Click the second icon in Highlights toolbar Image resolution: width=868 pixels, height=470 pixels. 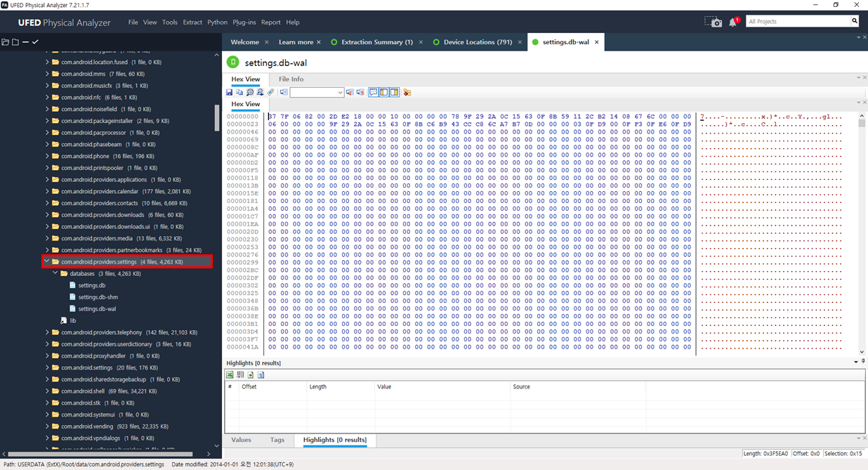[x=240, y=375]
